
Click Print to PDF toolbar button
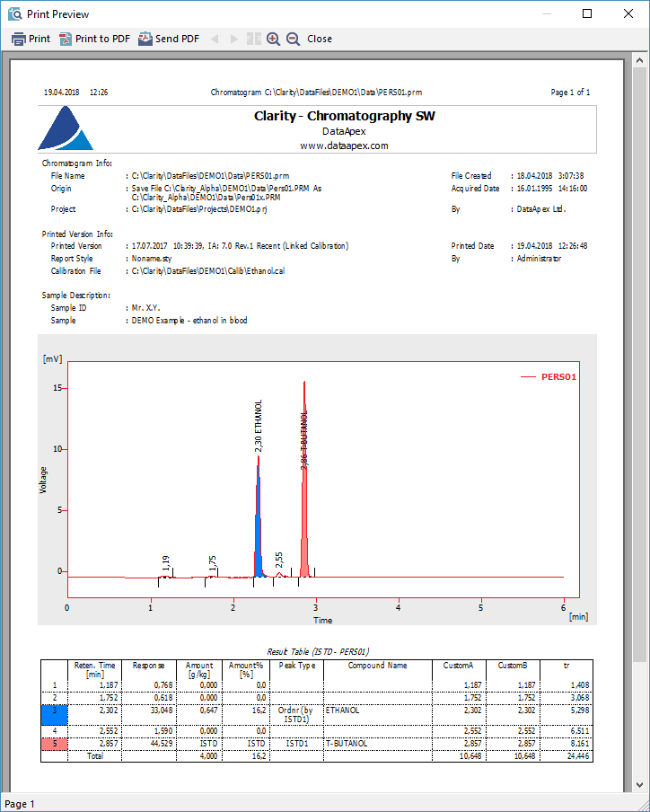[94, 39]
